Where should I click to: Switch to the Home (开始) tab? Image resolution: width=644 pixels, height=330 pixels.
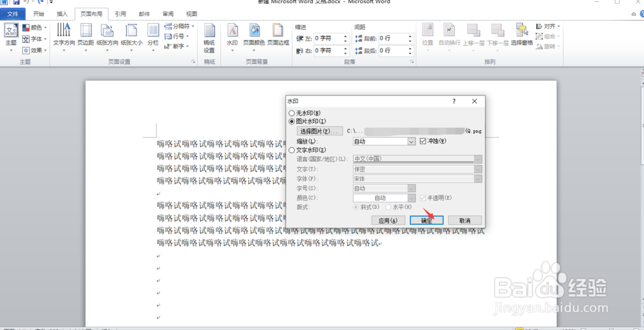pos(39,14)
